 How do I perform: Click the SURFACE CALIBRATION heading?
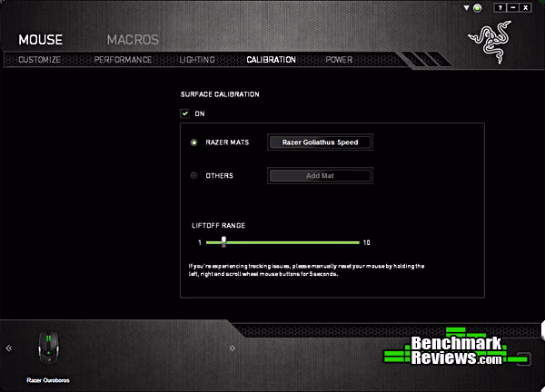coord(220,94)
